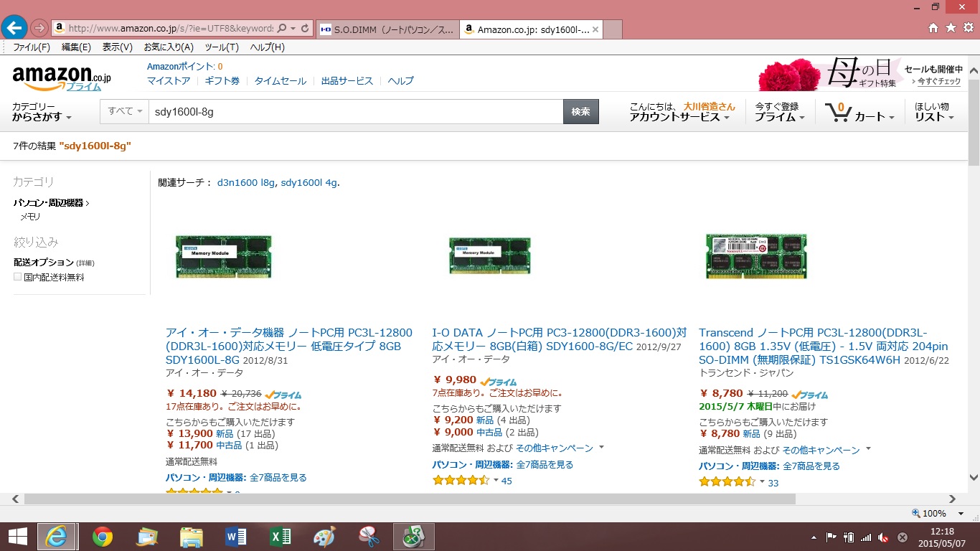980x551 pixels.
Task: Open the 45 customer reviews link
Action: point(507,481)
